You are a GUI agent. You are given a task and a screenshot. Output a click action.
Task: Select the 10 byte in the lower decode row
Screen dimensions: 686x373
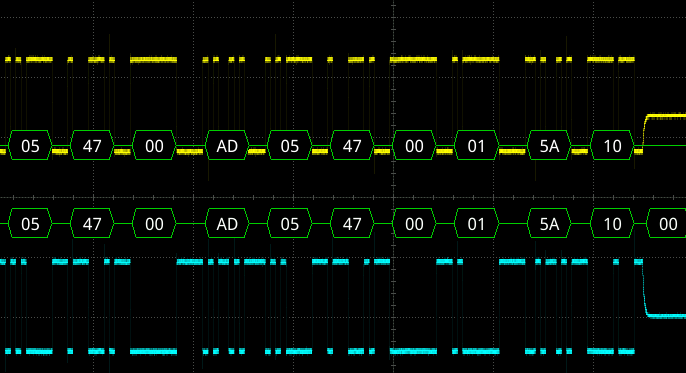point(612,223)
